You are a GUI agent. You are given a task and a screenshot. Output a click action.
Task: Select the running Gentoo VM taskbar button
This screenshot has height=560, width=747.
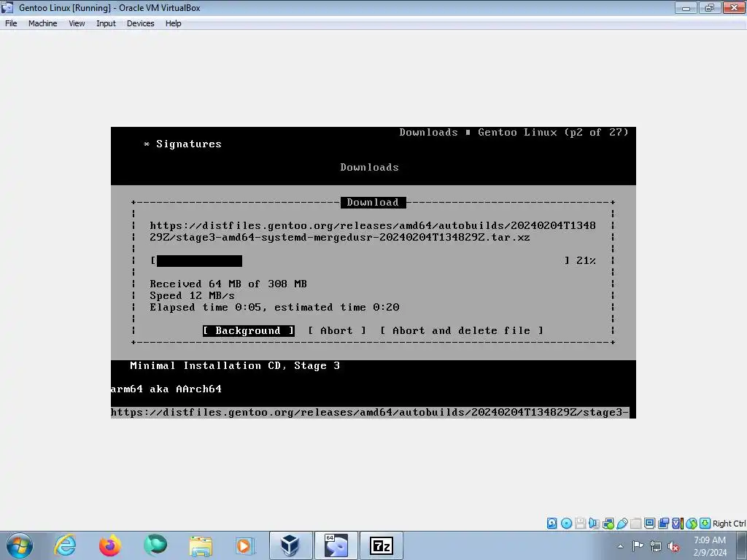click(336, 545)
